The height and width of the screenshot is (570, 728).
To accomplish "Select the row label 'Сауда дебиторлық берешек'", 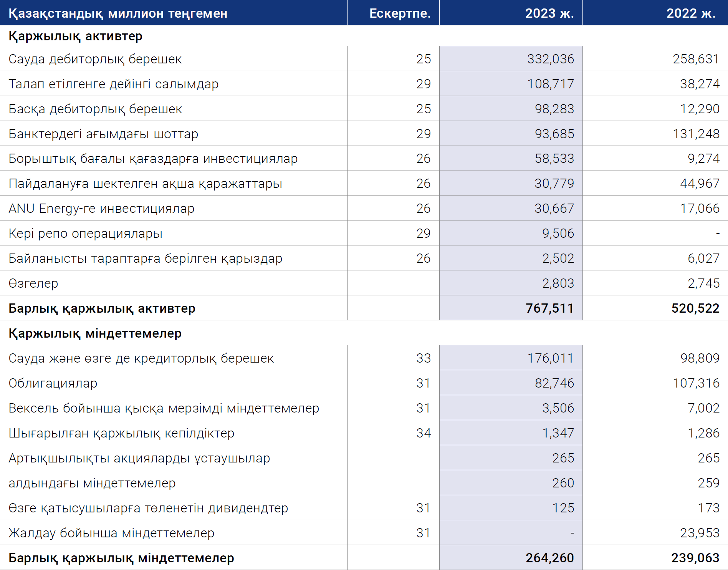I will click(x=95, y=59).
